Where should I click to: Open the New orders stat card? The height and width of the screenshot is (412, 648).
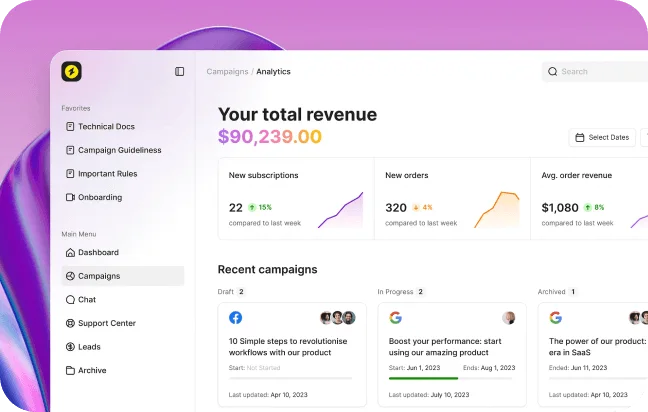(x=452, y=198)
